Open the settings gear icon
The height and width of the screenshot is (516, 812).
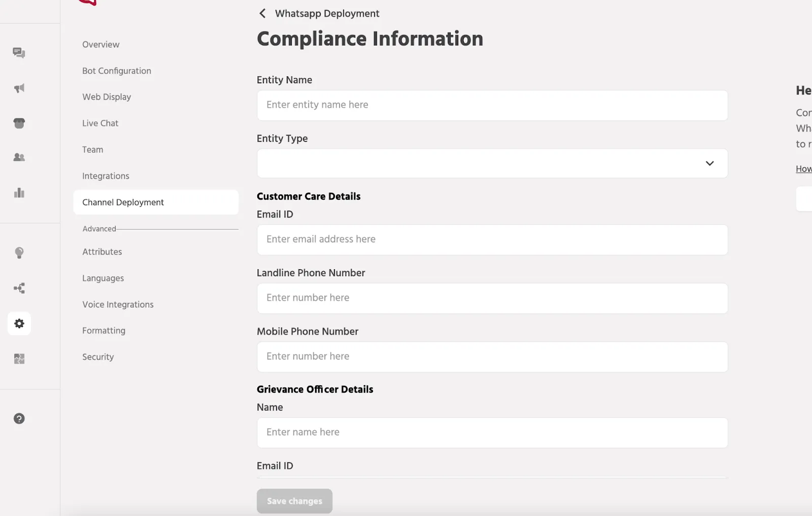19,324
